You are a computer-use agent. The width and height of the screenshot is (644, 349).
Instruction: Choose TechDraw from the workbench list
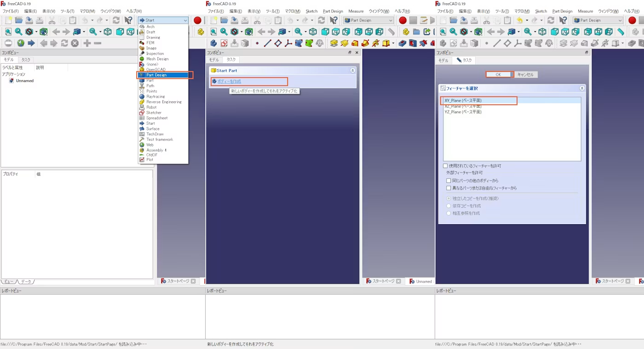coord(163,134)
